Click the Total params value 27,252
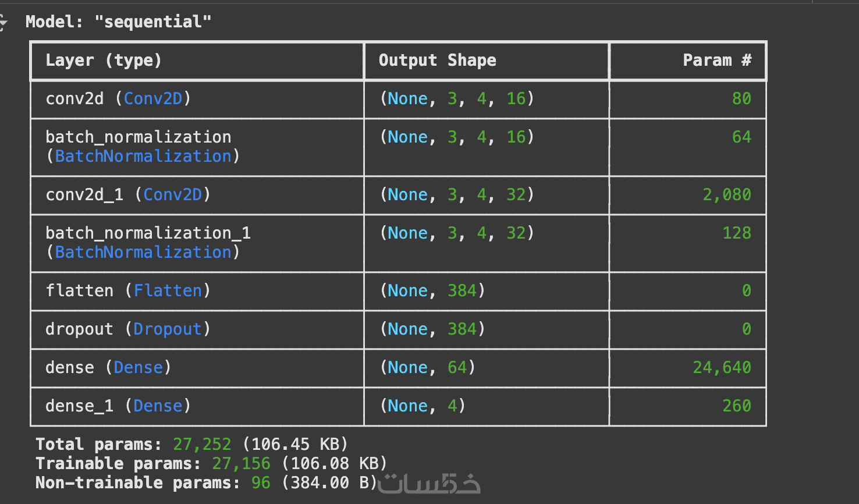859x504 pixels. 202,444
